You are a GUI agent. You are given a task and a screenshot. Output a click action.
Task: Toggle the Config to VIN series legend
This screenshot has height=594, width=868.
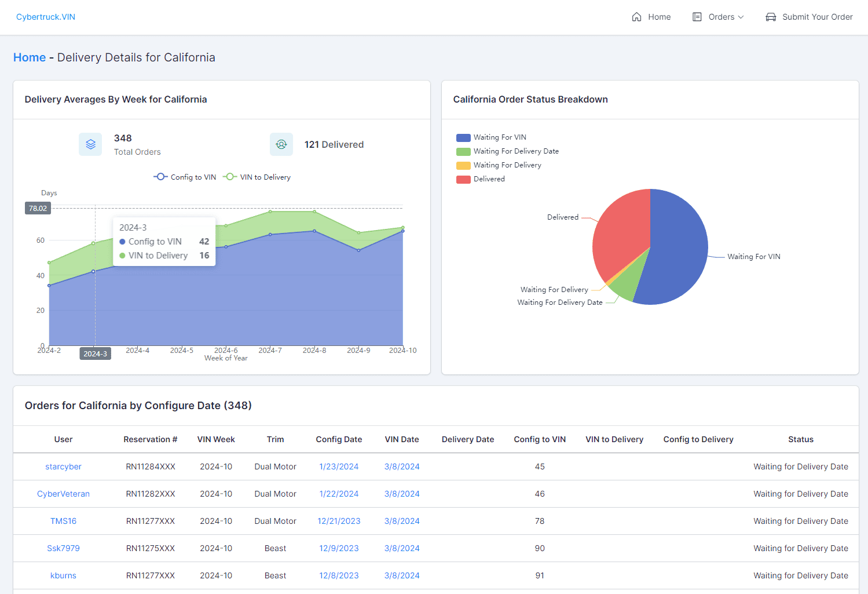tap(185, 177)
